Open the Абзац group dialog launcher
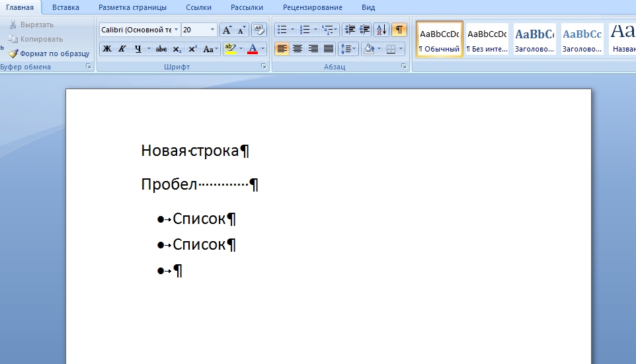This screenshot has width=636, height=364. coord(404,67)
